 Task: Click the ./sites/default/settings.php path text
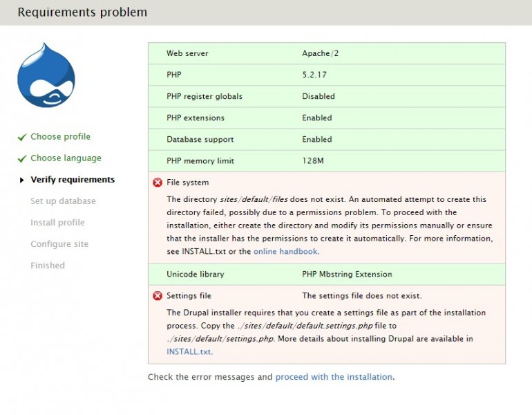(x=220, y=339)
